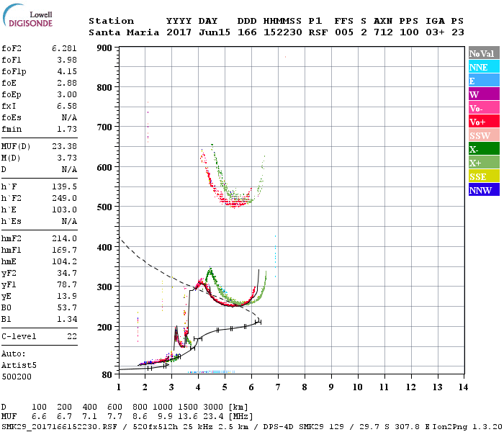
Task: Click the RSF program value in header
Action: point(318,32)
